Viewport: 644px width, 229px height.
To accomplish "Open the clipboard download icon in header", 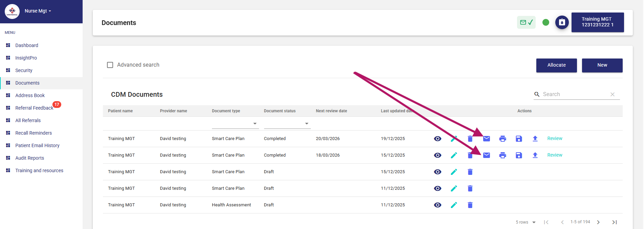I will tap(562, 22).
